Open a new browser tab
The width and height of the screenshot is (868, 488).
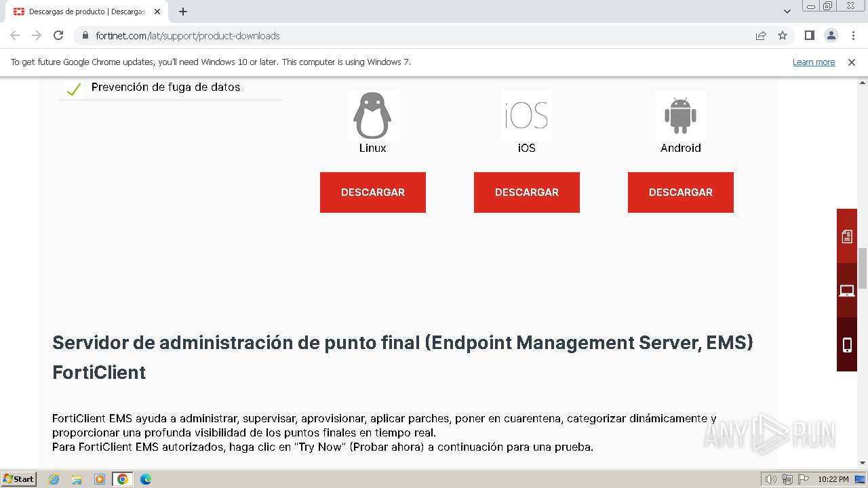tap(183, 12)
